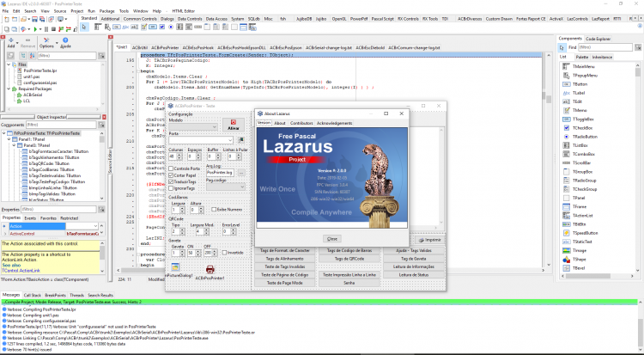Click the Pause debugger icon
Image resolution: width=644 pixels, height=355 pixels.
pyautogui.click(x=46, y=29)
